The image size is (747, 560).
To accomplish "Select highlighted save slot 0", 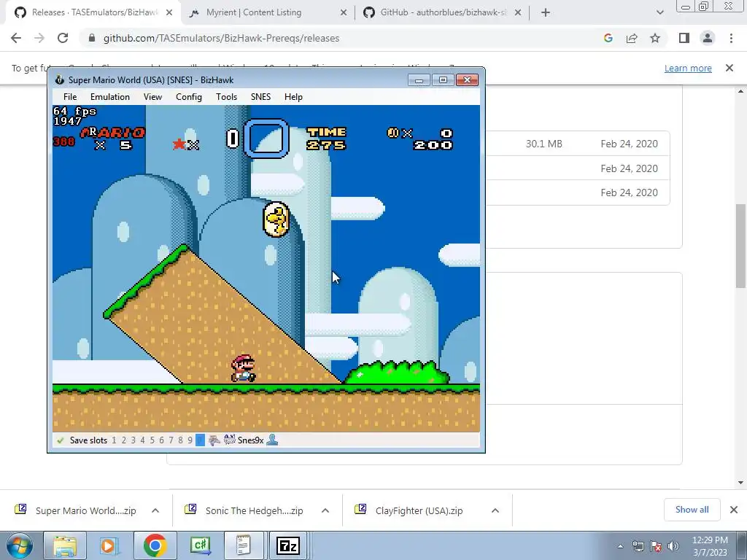I will pyautogui.click(x=200, y=440).
